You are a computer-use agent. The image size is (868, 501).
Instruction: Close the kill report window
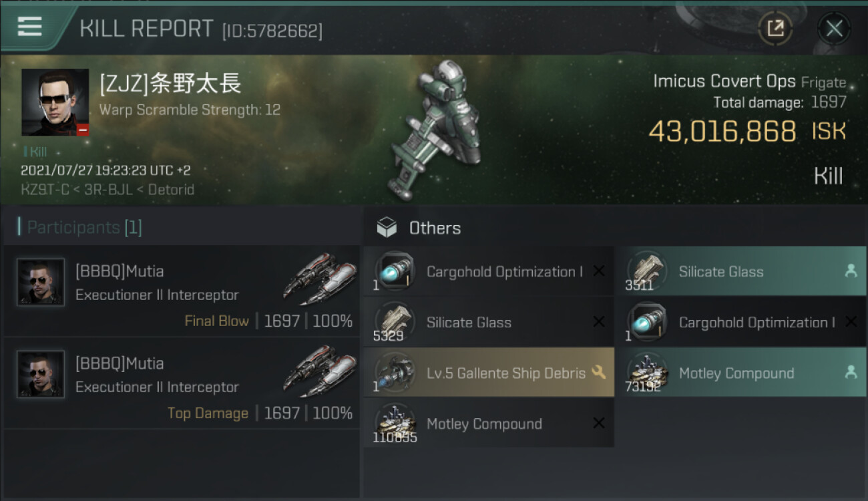(x=834, y=29)
